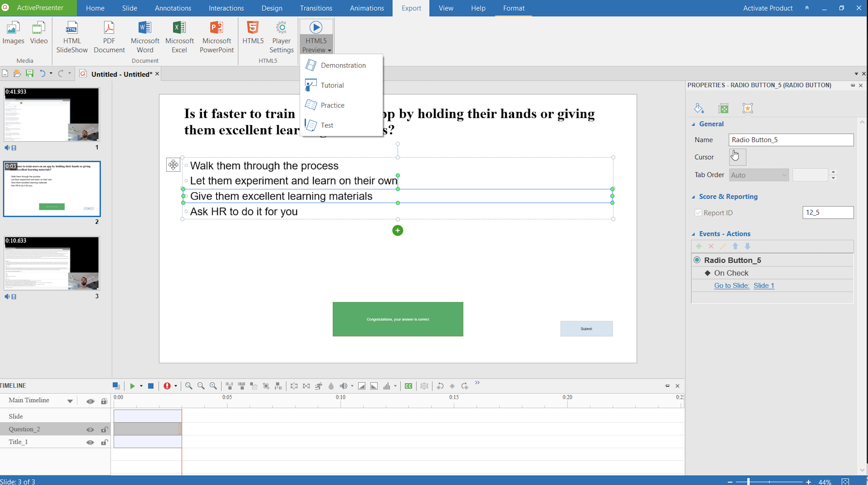Click the Style properties icon in panel
The image size is (868, 485).
(699, 108)
